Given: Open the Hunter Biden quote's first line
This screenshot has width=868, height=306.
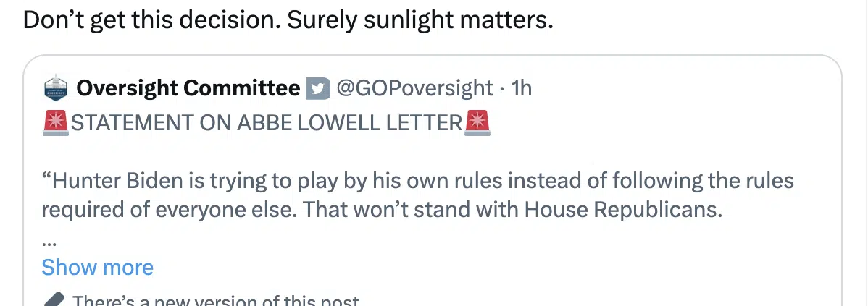Looking at the screenshot, I should [418, 181].
